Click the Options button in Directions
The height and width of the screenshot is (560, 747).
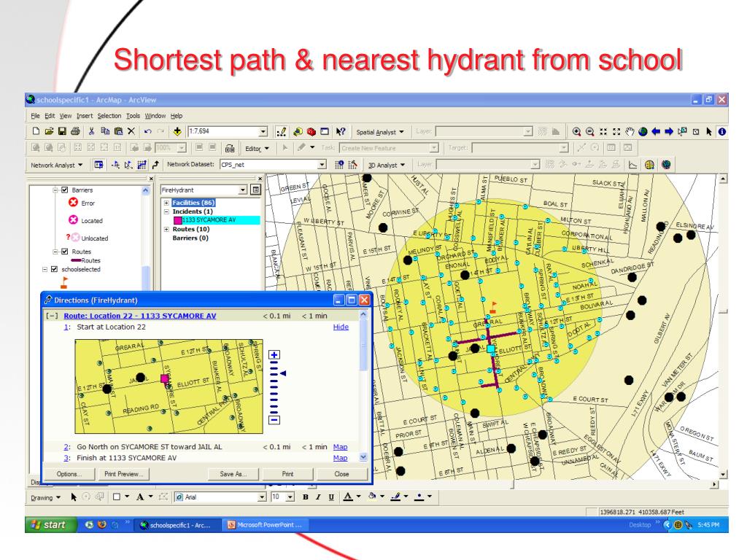pyautogui.click(x=69, y=474)
